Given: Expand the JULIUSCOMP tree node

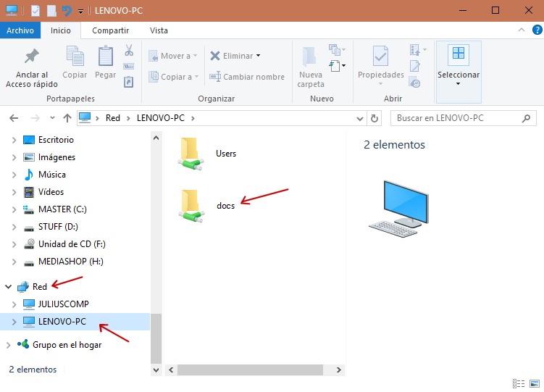Looking at the screenshot, I should tap(14, 304).
